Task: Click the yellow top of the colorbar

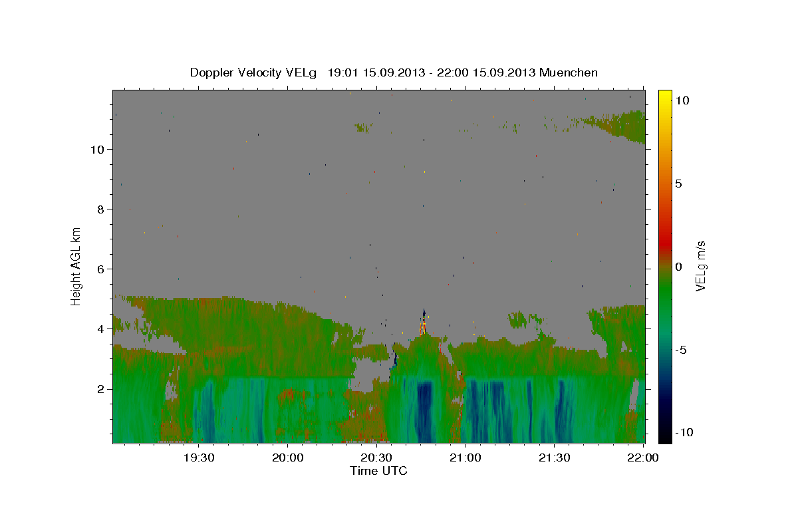Action: point(664,97)
